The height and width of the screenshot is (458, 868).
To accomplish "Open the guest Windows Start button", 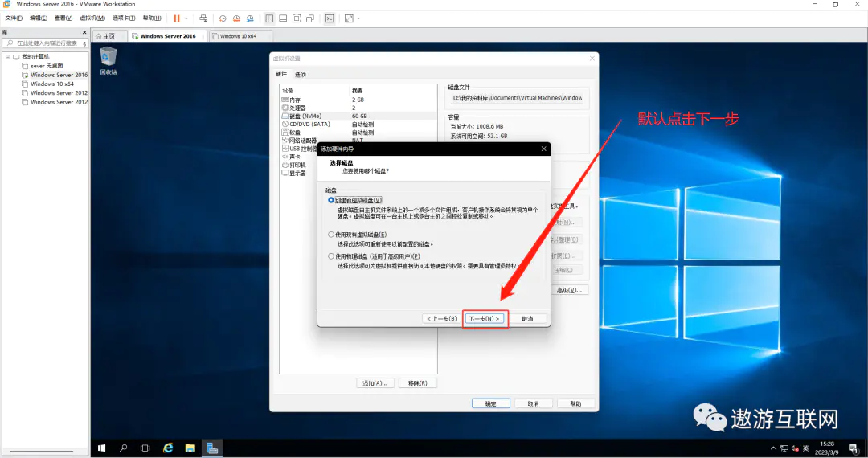I will tap(102, 448).
